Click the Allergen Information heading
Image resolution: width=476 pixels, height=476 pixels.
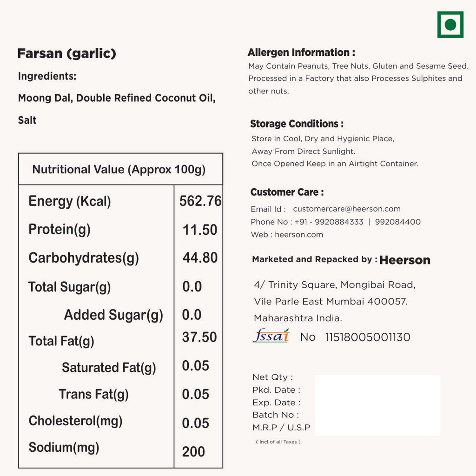tap(301, 53)
